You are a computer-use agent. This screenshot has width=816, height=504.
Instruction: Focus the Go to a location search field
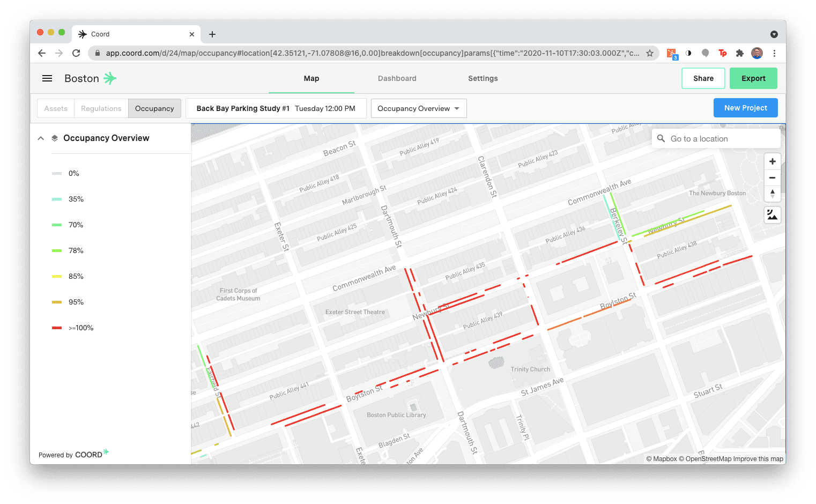[716, 138]
